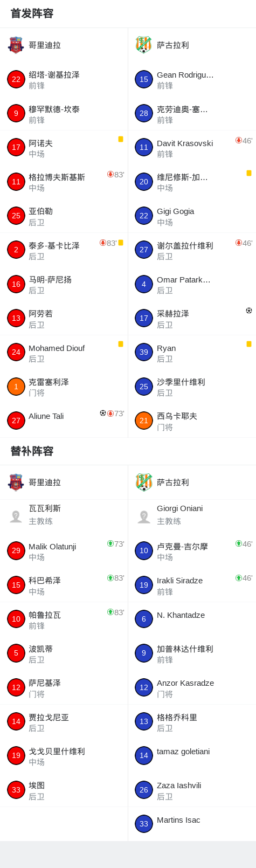The width and height of the screenshot is (256, 868).
Task: Click the coach avatar icon for 瓦瓦利斯
Action: (16, 516)
